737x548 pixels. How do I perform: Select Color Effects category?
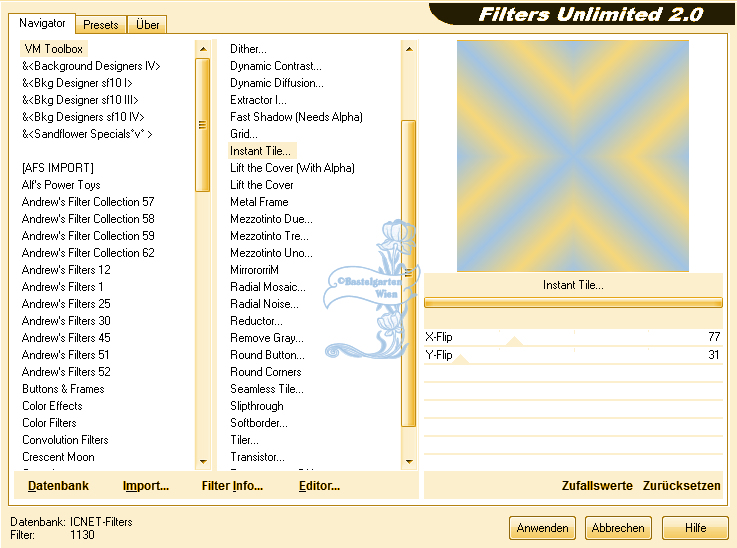[52, 406]
